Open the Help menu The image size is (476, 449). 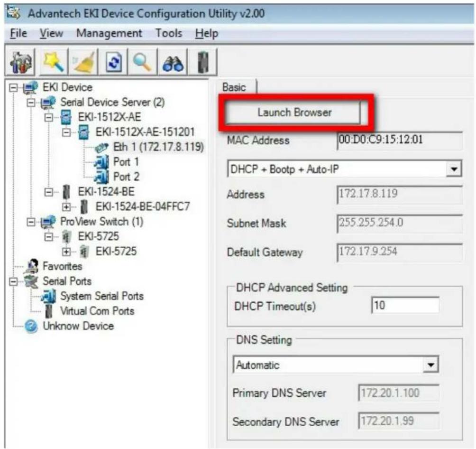[x=207, y=33]
